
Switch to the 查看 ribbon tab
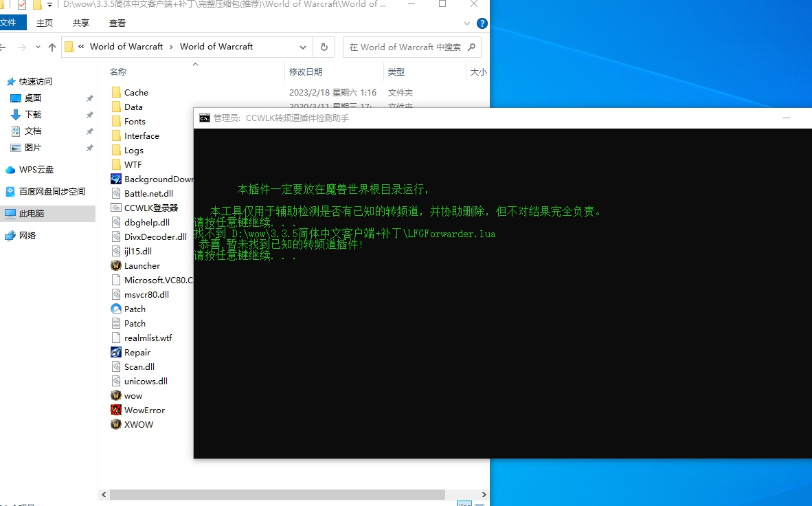point(117,22)
